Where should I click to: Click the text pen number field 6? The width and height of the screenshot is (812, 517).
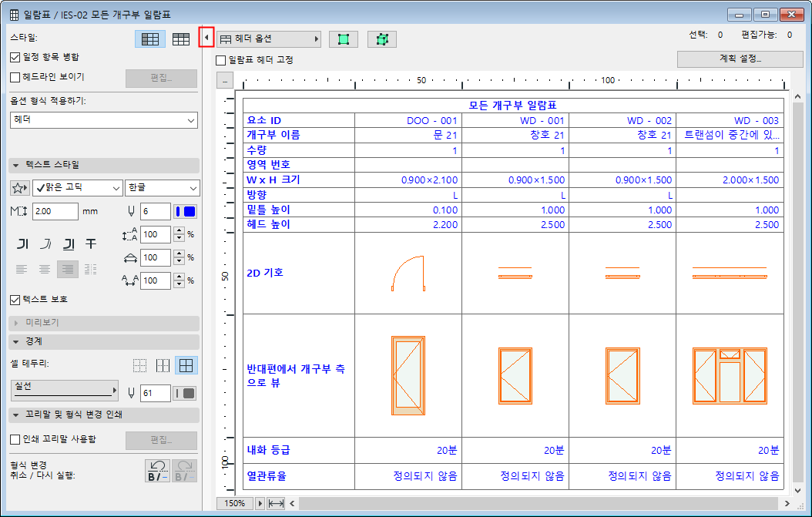155,211
